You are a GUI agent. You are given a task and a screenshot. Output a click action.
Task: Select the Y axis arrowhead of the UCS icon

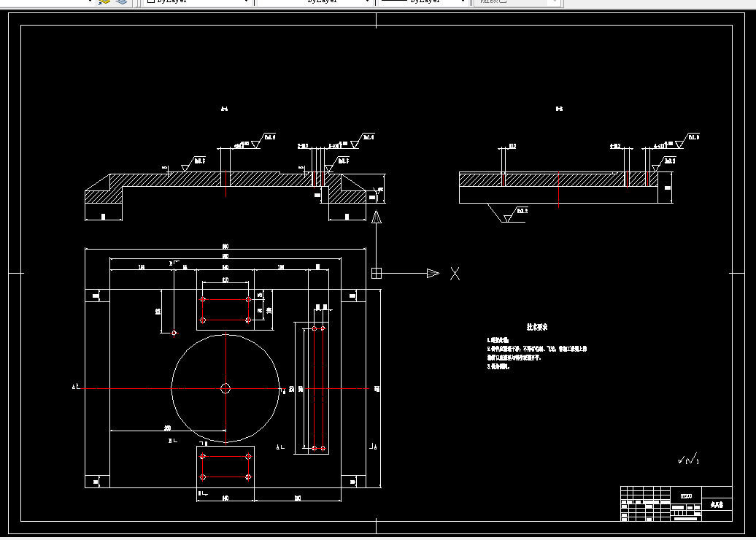377,217
